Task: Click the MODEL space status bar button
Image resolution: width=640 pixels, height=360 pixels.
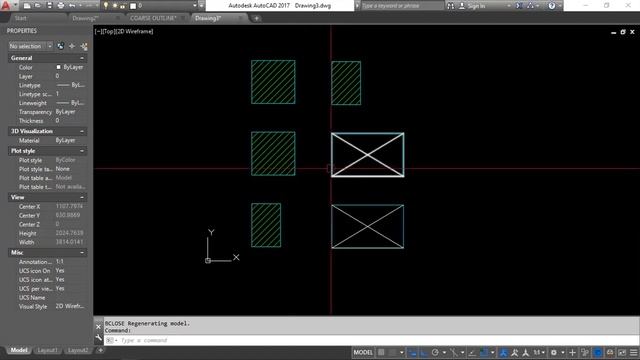Action: click(363, 352)
